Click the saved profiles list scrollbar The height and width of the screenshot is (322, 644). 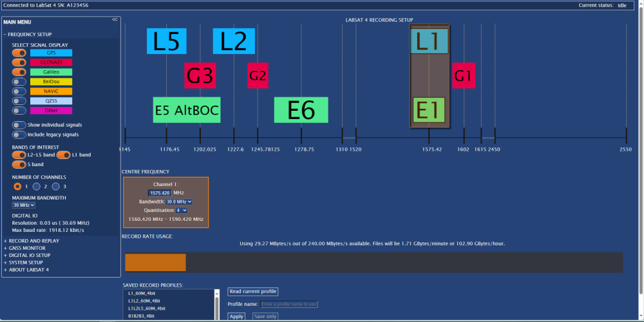pos(217,305)
